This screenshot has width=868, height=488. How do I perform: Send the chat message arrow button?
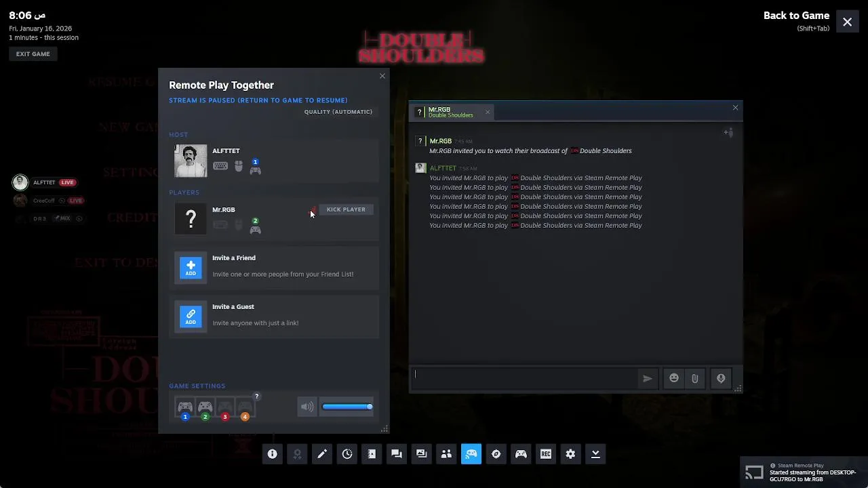648,379
